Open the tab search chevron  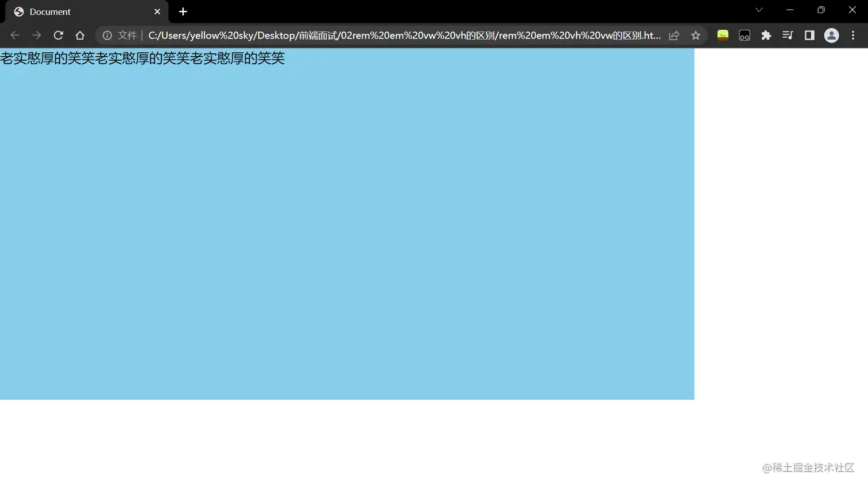click(759, 10)
